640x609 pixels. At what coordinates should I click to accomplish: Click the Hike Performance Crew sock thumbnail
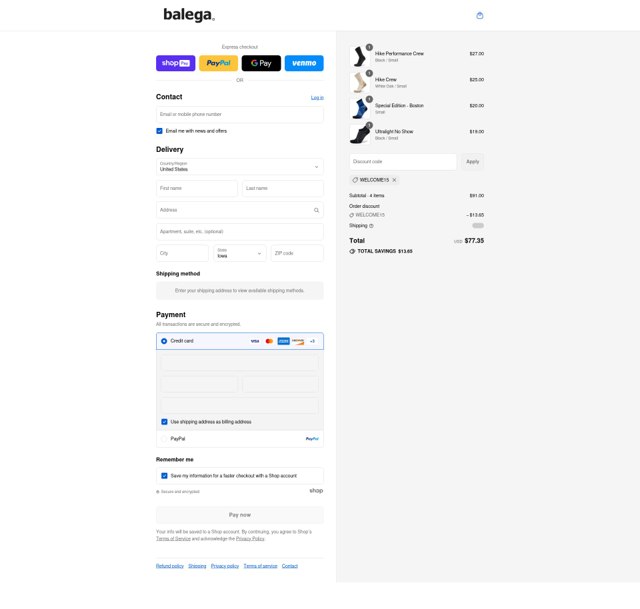(360, 56)
